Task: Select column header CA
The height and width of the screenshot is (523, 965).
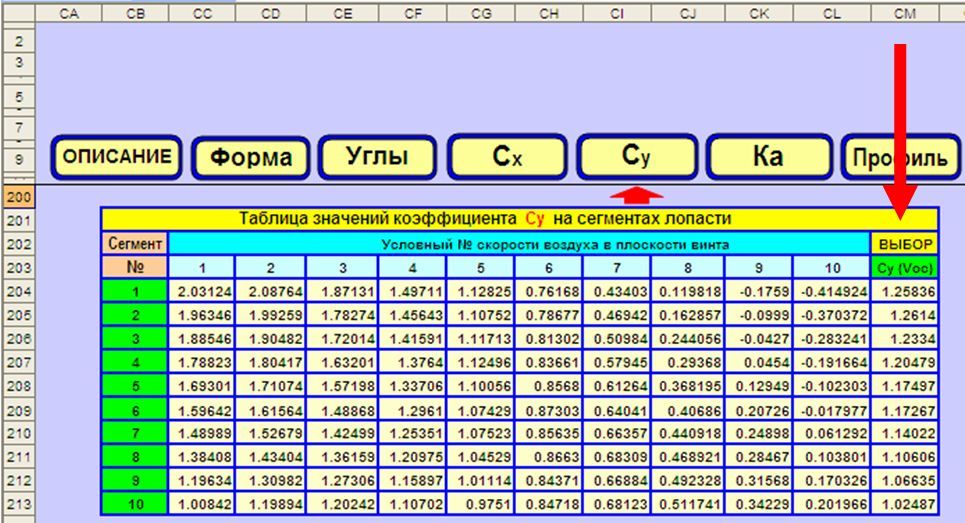Action: pos(69,14)
